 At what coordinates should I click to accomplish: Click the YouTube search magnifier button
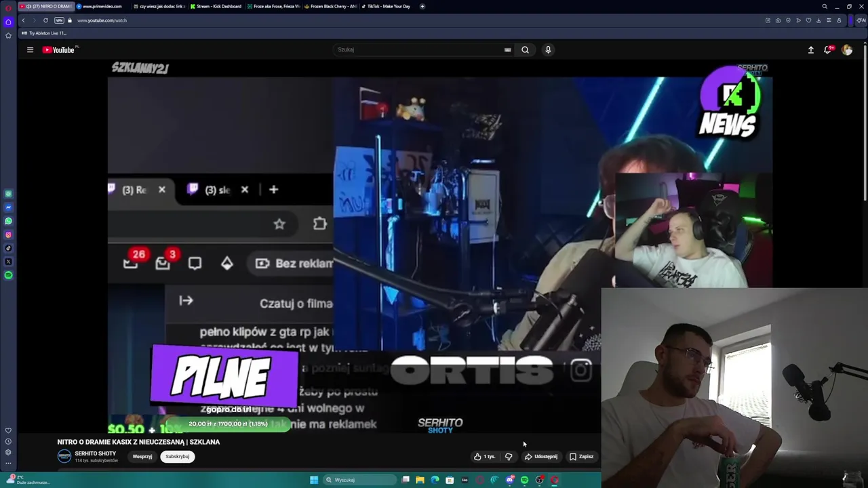pyautogui.click(x=525, y=49)
